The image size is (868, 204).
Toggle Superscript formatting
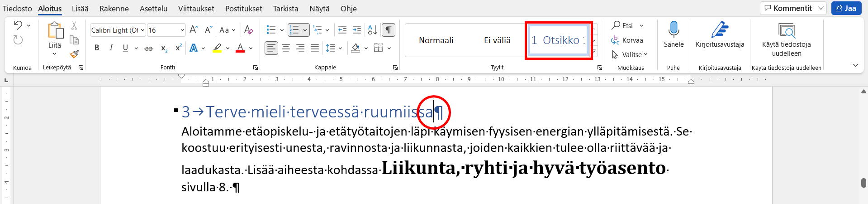pos(179,48)
